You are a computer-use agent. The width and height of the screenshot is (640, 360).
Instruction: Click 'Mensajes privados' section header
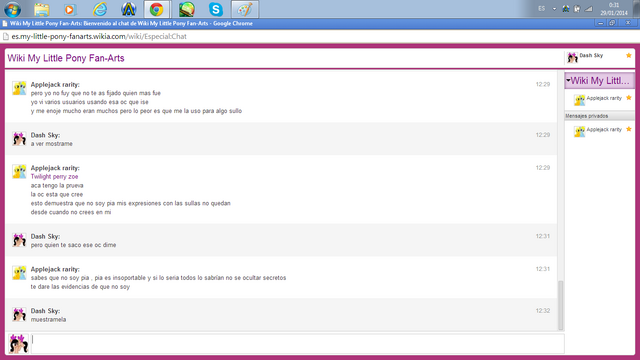coord(599,116)
